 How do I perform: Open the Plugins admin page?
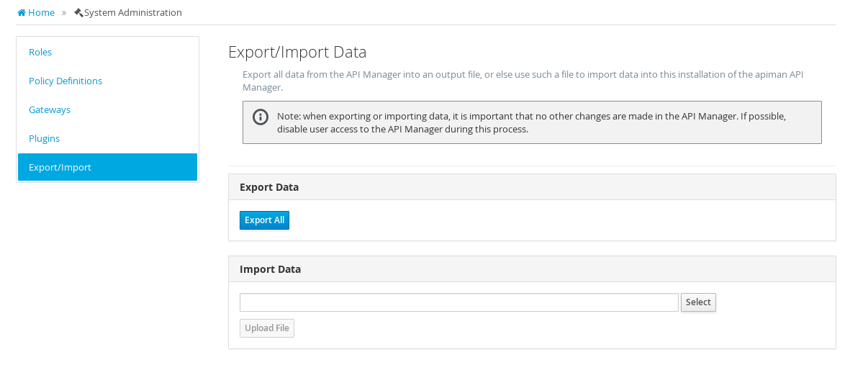(44, 139)
